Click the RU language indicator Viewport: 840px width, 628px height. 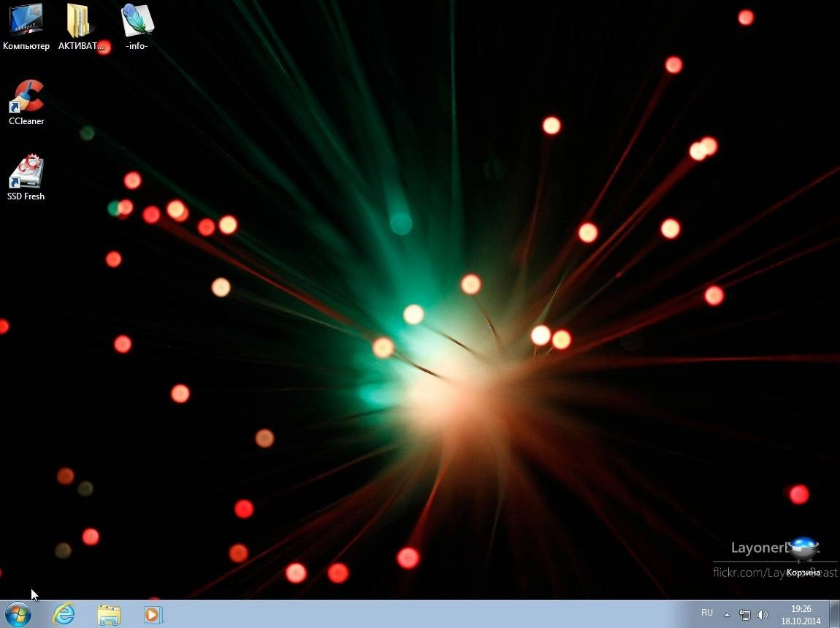(707, 613)
